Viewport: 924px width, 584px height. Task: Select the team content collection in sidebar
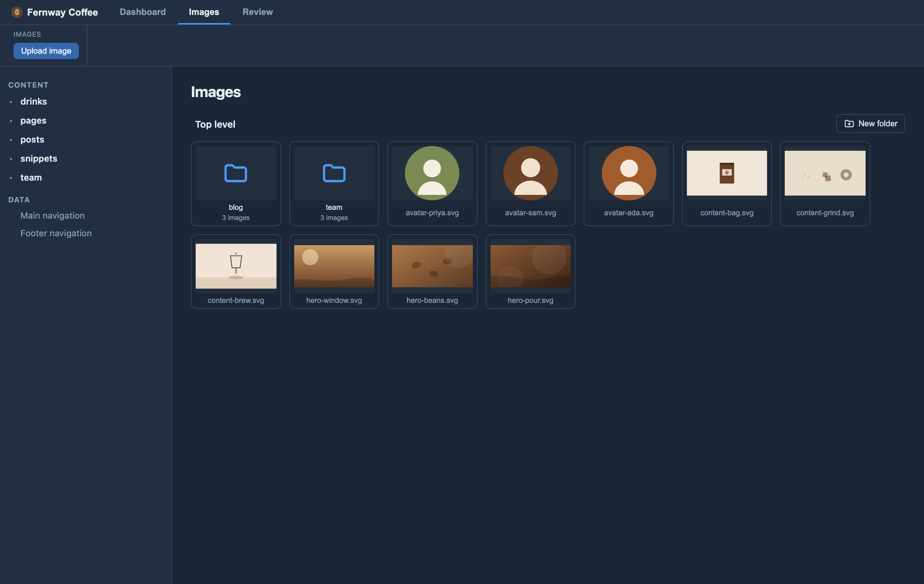pos(31,178)
